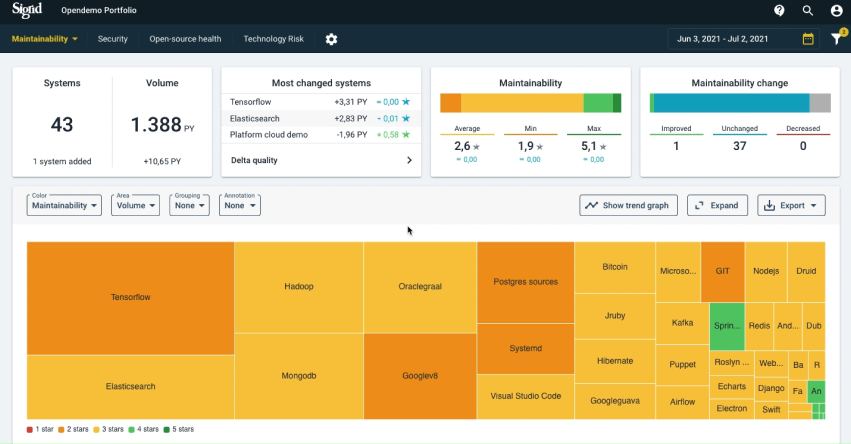Image resolution: width=851 pixels, height=444 pixels.
Task: Click the Maintainability rating distribution bar
Action: [x=531, y=103]
